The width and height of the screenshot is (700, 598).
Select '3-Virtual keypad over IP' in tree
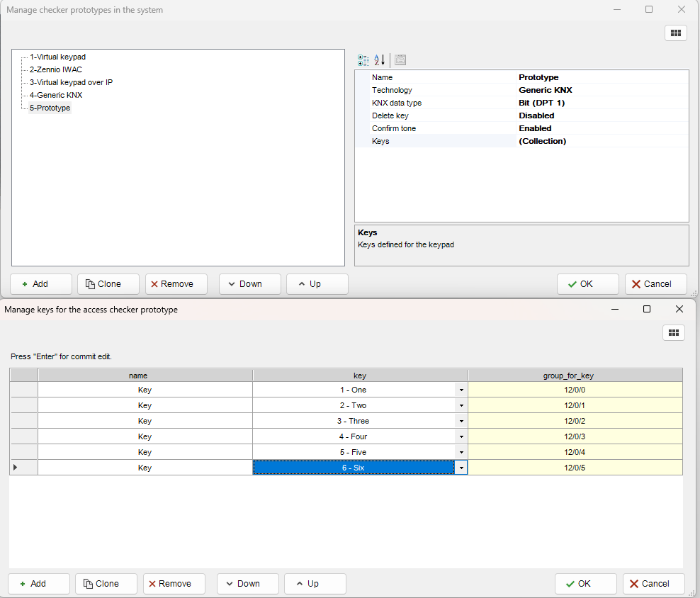click(71, 82)
